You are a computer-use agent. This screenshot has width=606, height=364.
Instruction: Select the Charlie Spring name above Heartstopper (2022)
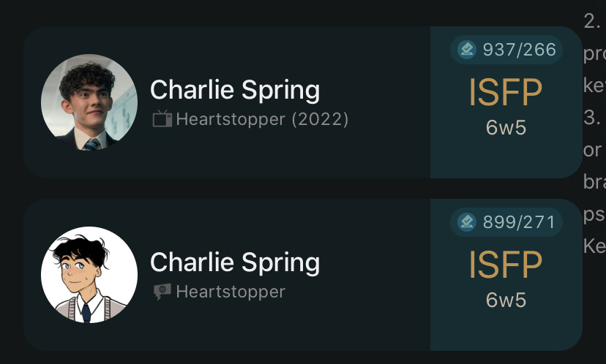click(x=234, y=90)
